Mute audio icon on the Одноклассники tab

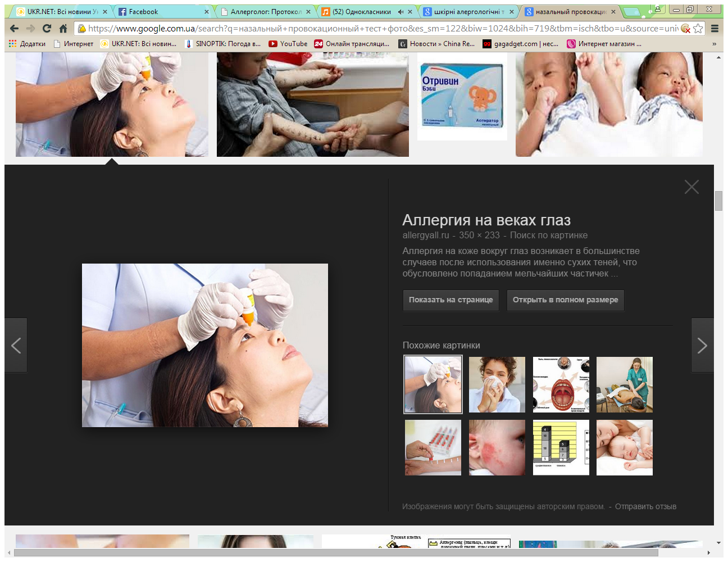click(x=401, y=11)
